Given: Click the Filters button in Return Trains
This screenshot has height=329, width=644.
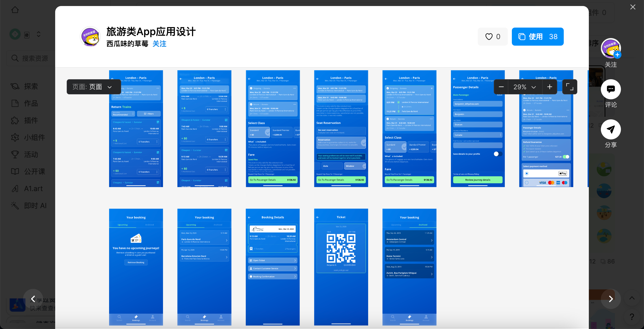Looking at the screenshot, I should (149, 114).
